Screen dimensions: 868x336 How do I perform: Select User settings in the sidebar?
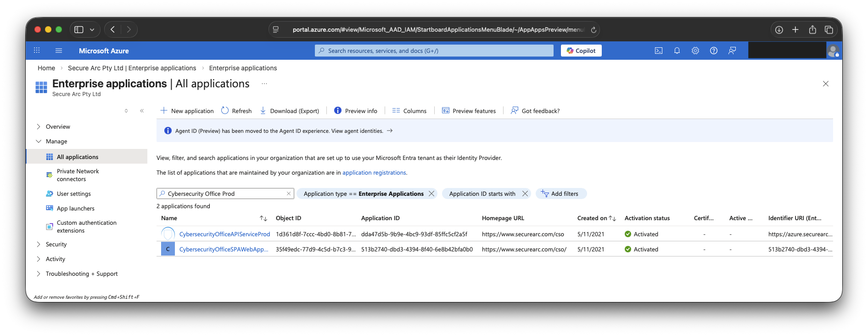pyautogui.click(x=73, y=194)
